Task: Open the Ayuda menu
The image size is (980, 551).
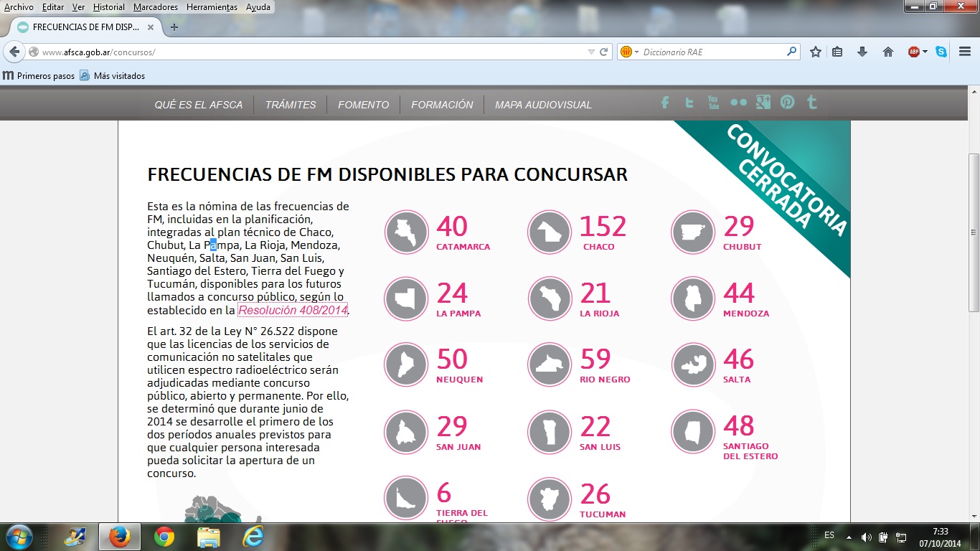Action: (x=258, y=7)
